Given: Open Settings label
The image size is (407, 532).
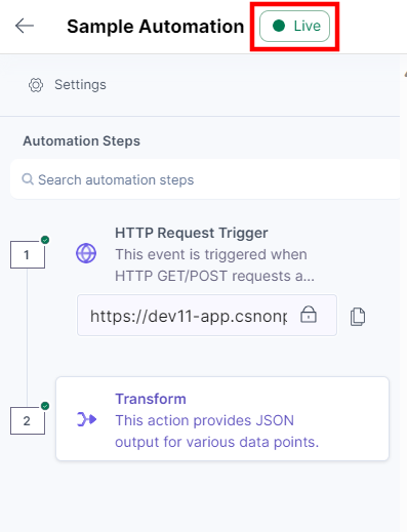Looking at the screenshot, I should coord(80,85).
